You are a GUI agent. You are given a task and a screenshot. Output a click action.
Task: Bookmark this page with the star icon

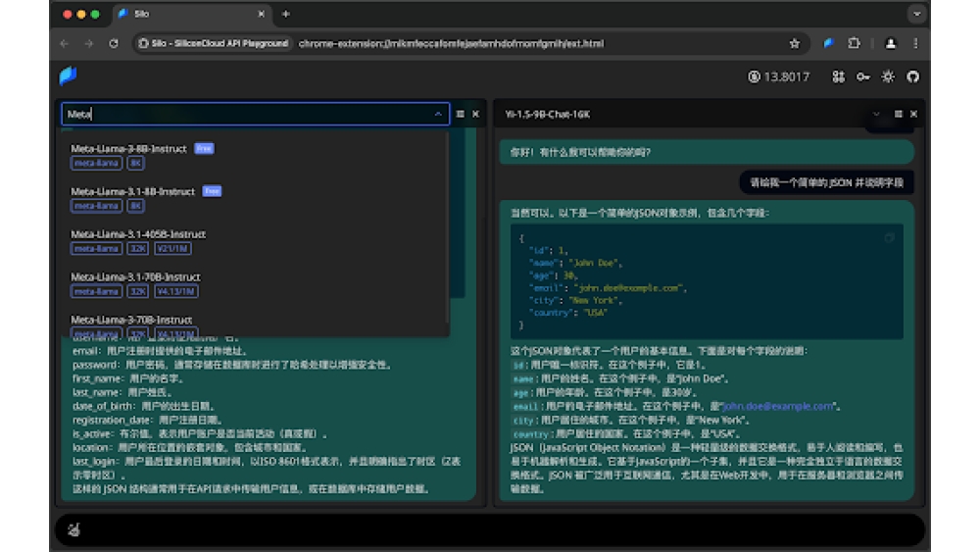pos(795,43)
